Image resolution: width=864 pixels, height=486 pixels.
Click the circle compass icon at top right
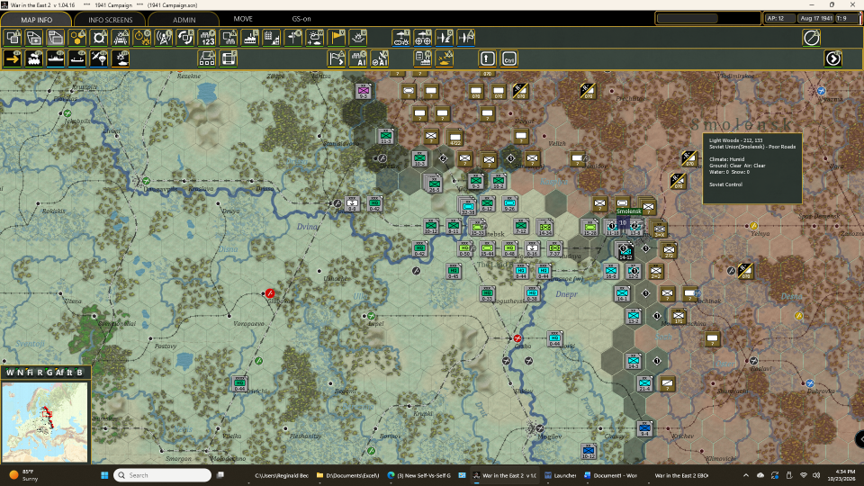pos(811,37)
